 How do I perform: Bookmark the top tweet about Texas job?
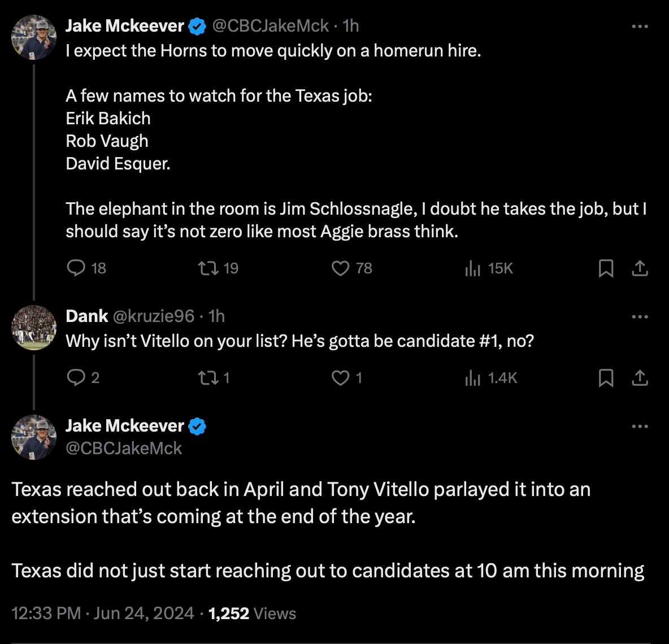pos(606,268)
